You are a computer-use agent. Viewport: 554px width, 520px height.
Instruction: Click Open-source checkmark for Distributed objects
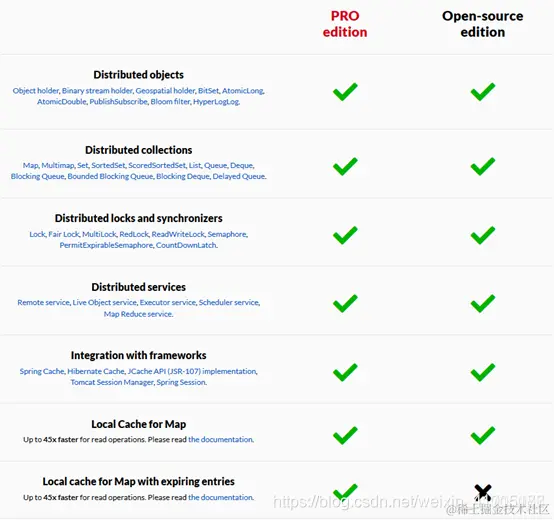coord(483,92)
